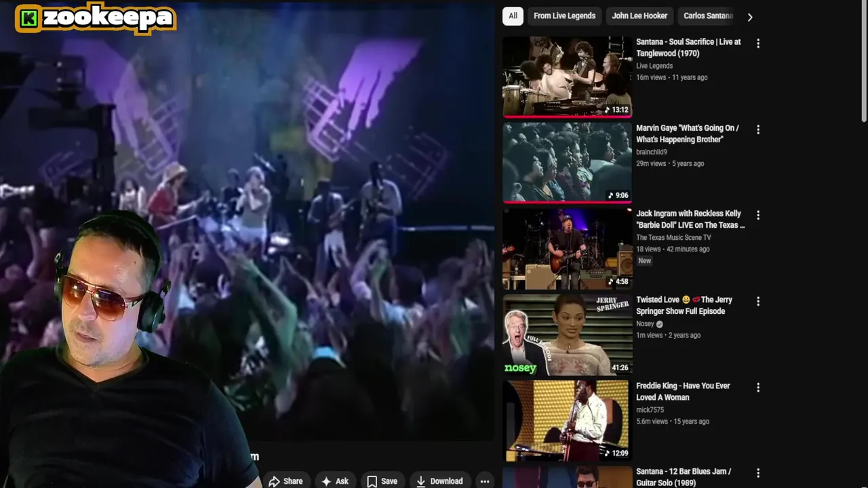This screenshot has width=868, height=488.
Task: Open more options for Twisted Love video
Action: (758, 301)
